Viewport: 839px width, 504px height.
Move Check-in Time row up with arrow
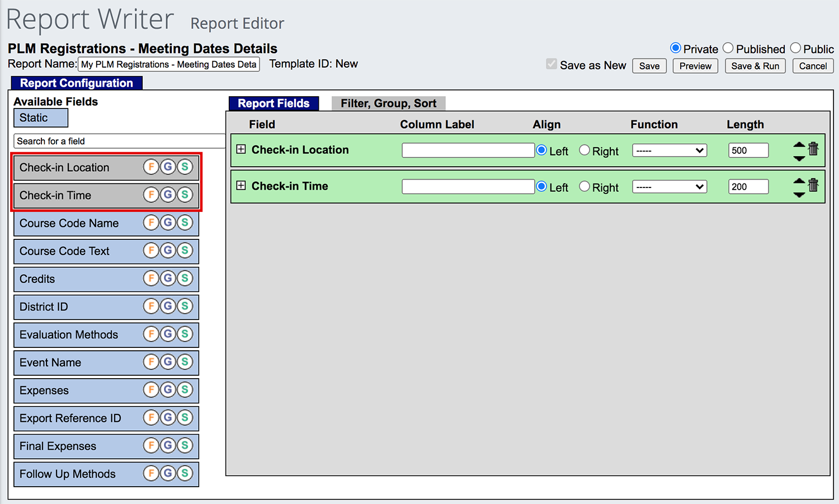799,181
